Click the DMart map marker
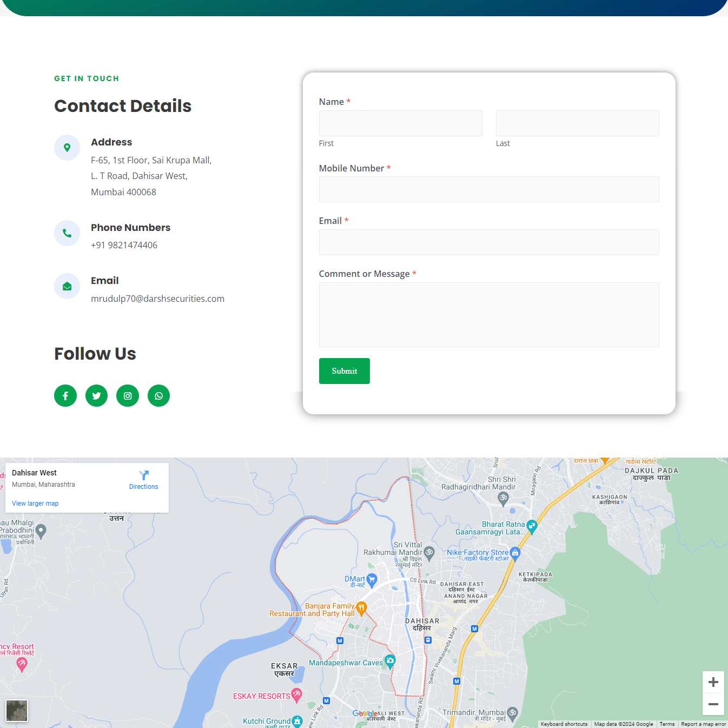This screenshot has height=728, width=728. (x=372, y=580)
